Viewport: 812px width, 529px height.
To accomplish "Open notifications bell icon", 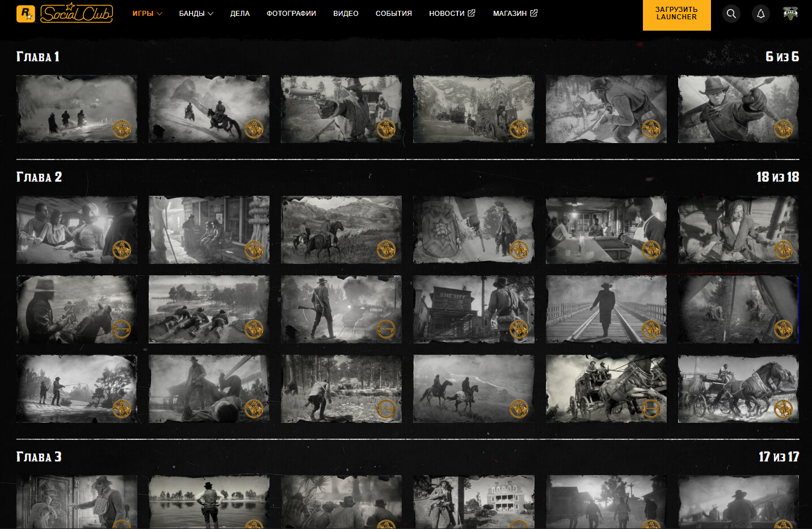I will (x=761, y=14).
